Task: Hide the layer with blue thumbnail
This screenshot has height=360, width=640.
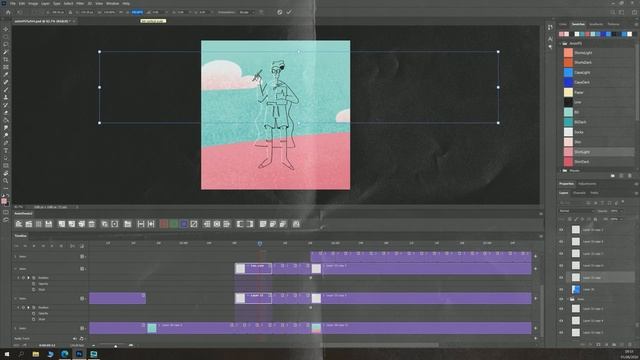Action: pyautogui.click(x=561, y=289)
